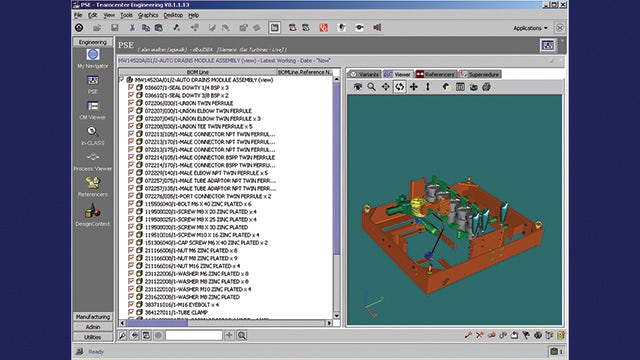Click the search input field below BOM tree
The height and width of the screenshot is (360, 640).
coord(194,336)
